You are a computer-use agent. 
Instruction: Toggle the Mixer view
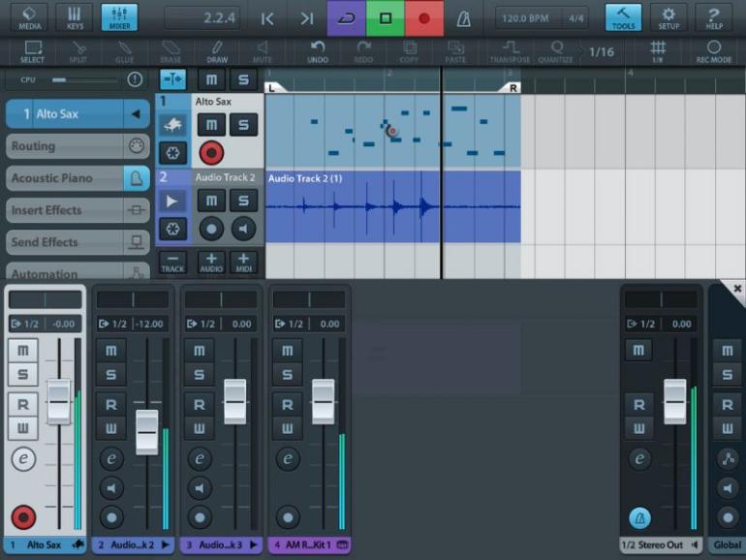(119, 17)
